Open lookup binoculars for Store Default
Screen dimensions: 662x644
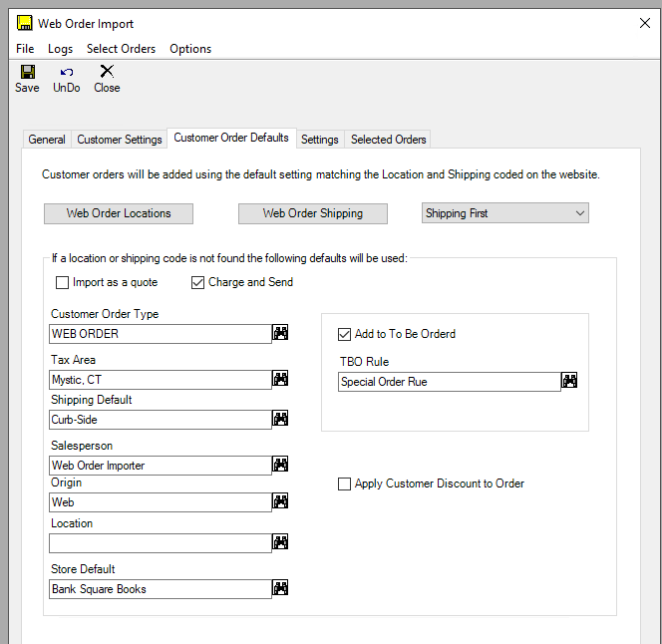pos(280,587)
